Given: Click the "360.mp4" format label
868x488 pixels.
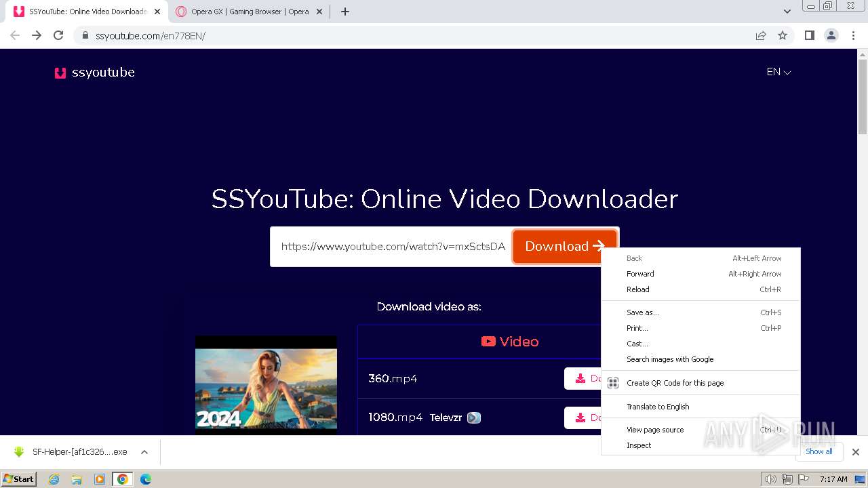Looking at the screenshot, I should 393,378.
